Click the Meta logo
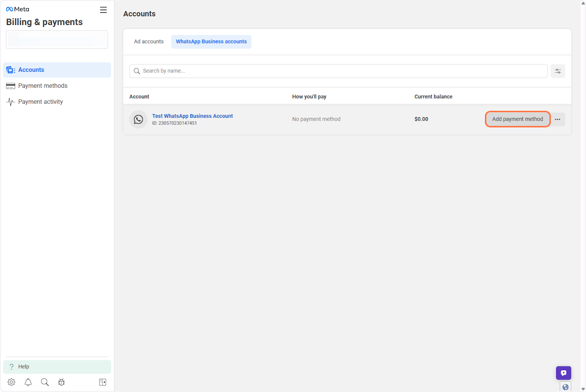586x392 pixels. click(x=18, y=9)
